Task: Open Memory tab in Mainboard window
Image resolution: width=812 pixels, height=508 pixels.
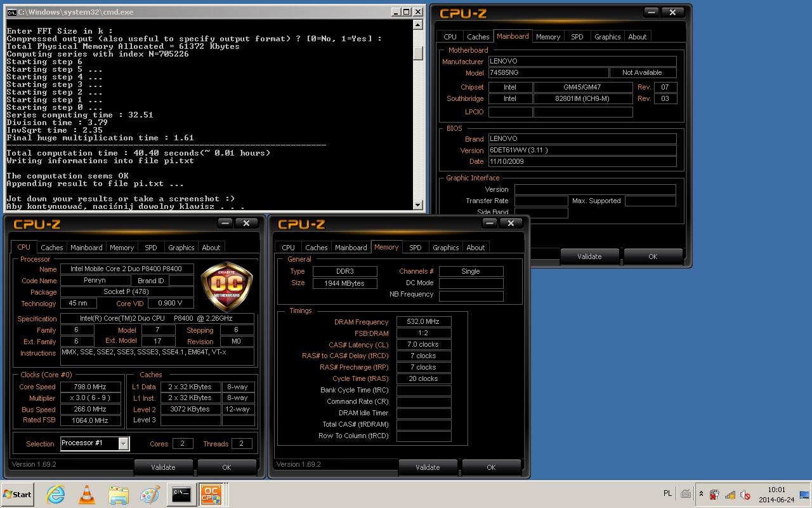Action: [x=548, y=37]
